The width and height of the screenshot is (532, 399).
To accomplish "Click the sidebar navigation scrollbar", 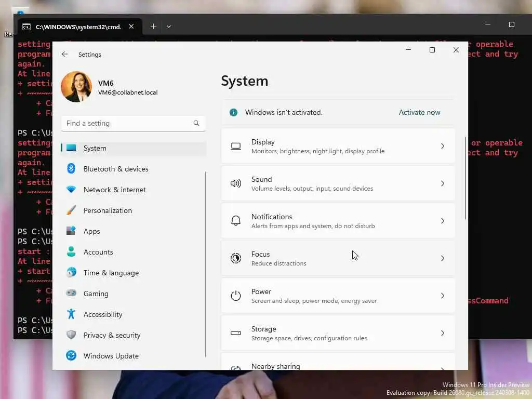I will [206, 264].
